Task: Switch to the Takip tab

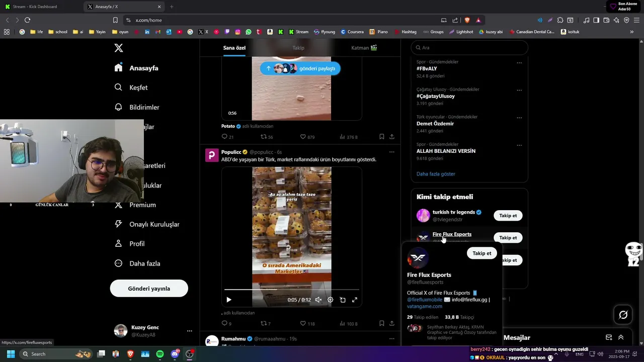Action: pos(298,48)
